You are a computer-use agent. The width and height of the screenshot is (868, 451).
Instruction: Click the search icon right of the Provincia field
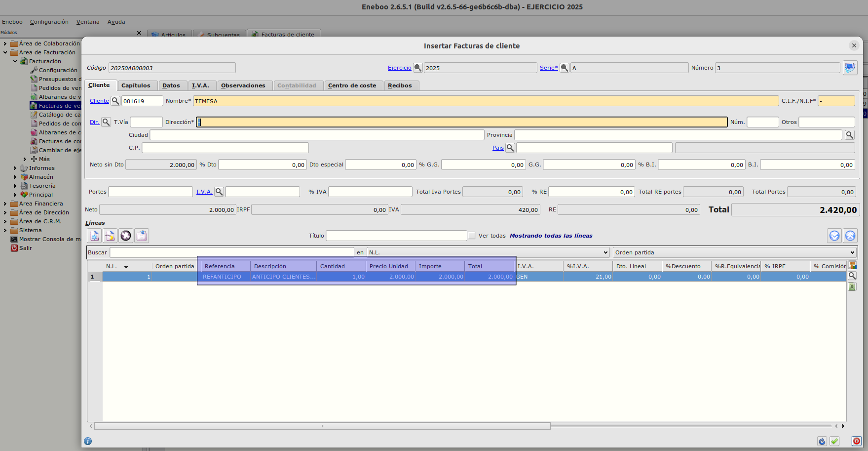tap(850, 135)
